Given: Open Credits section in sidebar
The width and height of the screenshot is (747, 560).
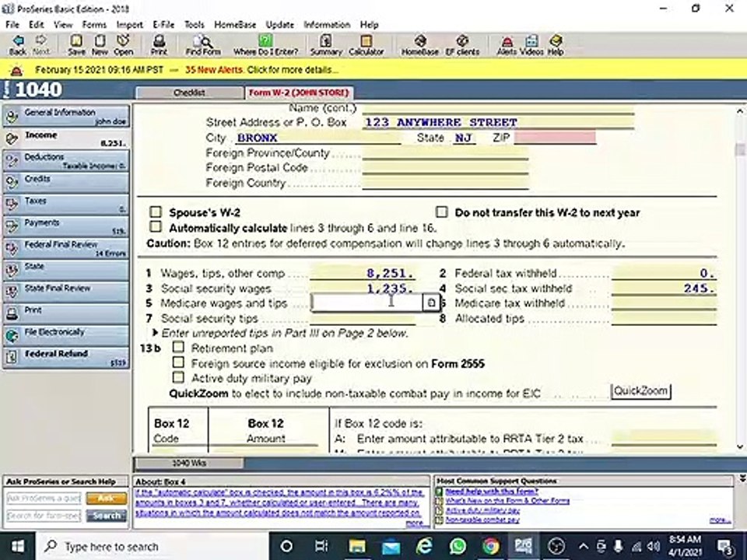Looking at the screenshot, I should pyautogui.click(x=66, y=182).
